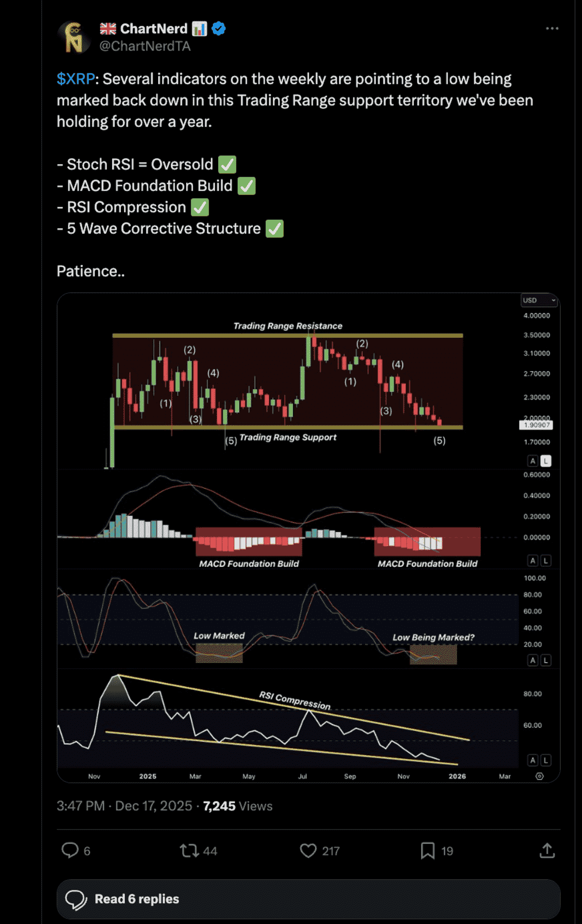Click the 7,245 Views count
The width and height of the screenshot is (582, 924).
tap(237, 806)
